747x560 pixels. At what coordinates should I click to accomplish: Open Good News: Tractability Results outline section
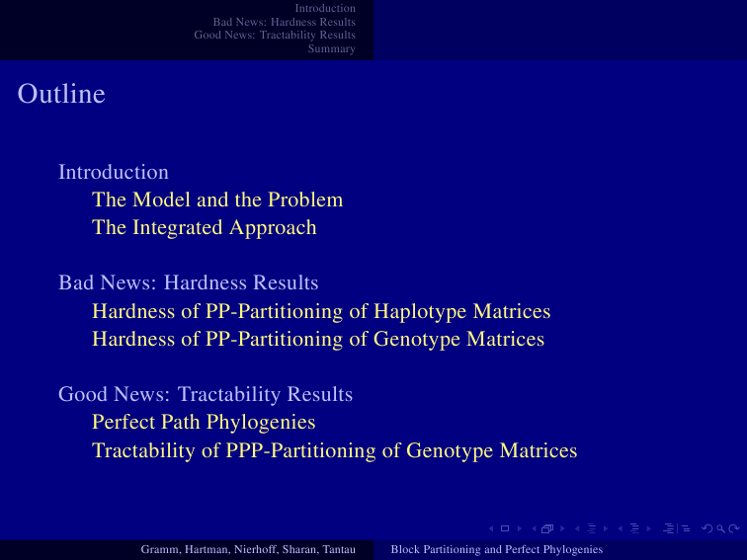pyautogui.click(x=206, y=394)
